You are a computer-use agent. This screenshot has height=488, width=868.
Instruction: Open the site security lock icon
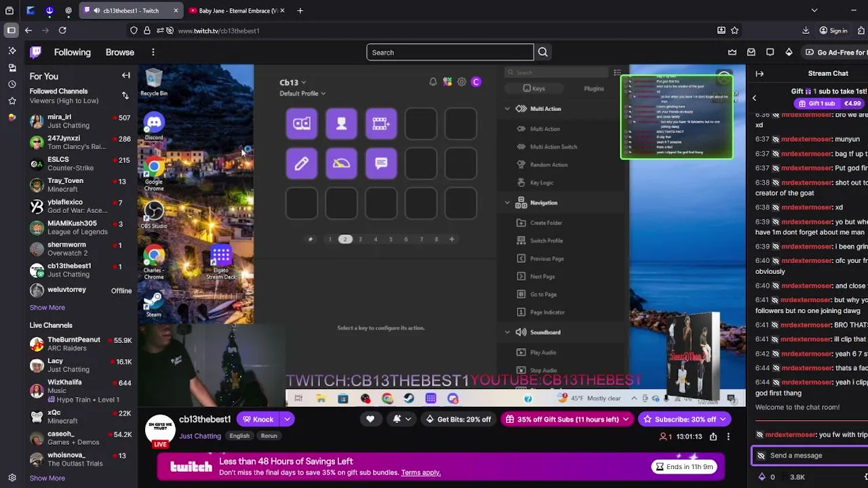point(147,30)
